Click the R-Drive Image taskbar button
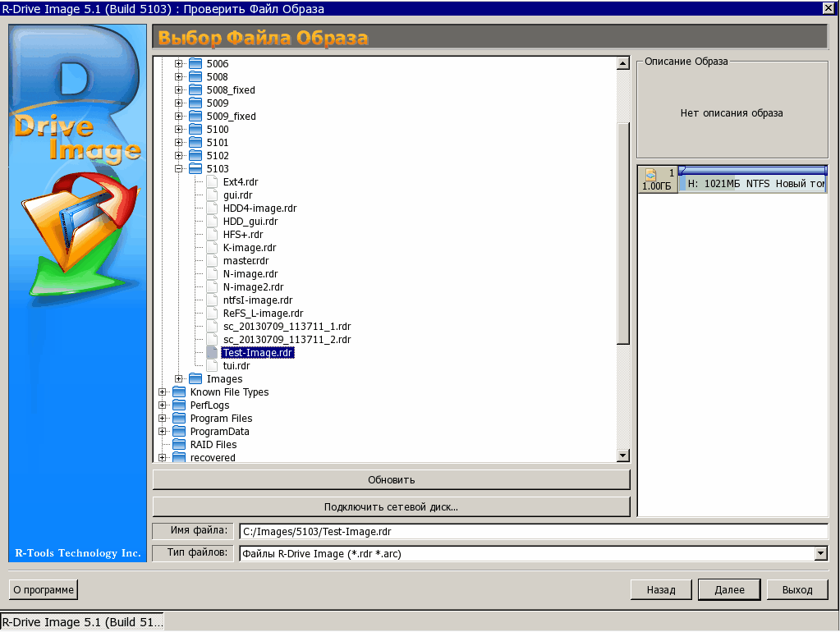Viewport: 840px width, 632px height. pos(82,622)
